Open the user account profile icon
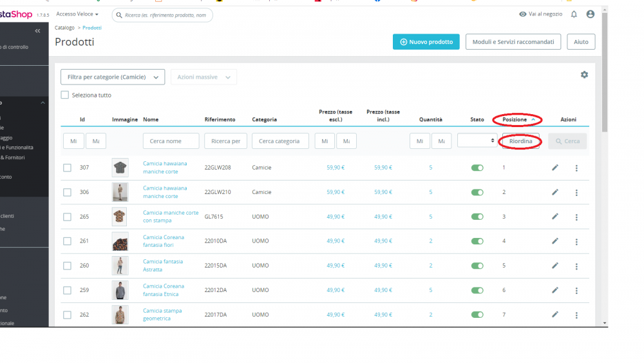 pyautogui.click(x=590, y=14)
